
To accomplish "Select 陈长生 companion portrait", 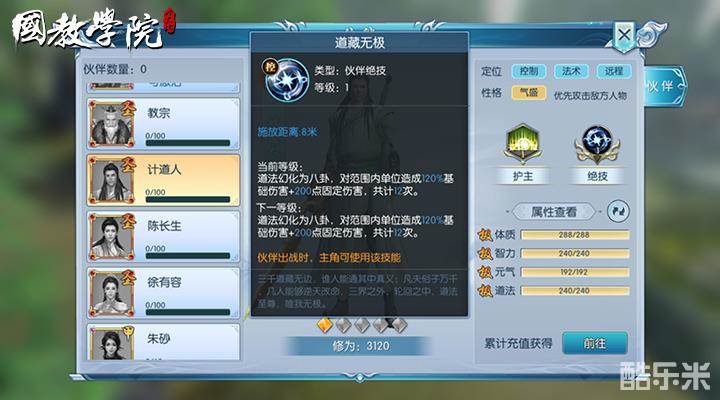I will tap(112, 236).
